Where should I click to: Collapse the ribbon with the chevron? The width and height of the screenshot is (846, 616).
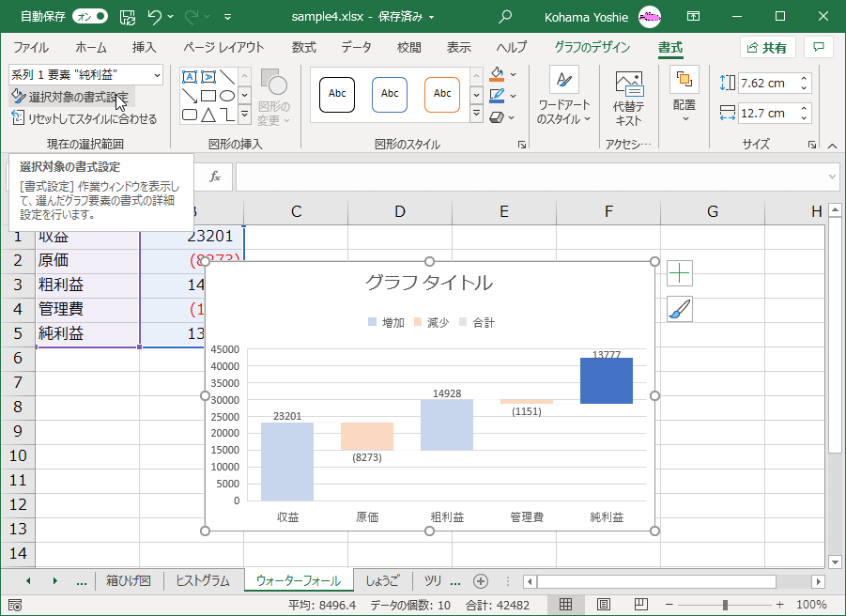pos(832,146)
